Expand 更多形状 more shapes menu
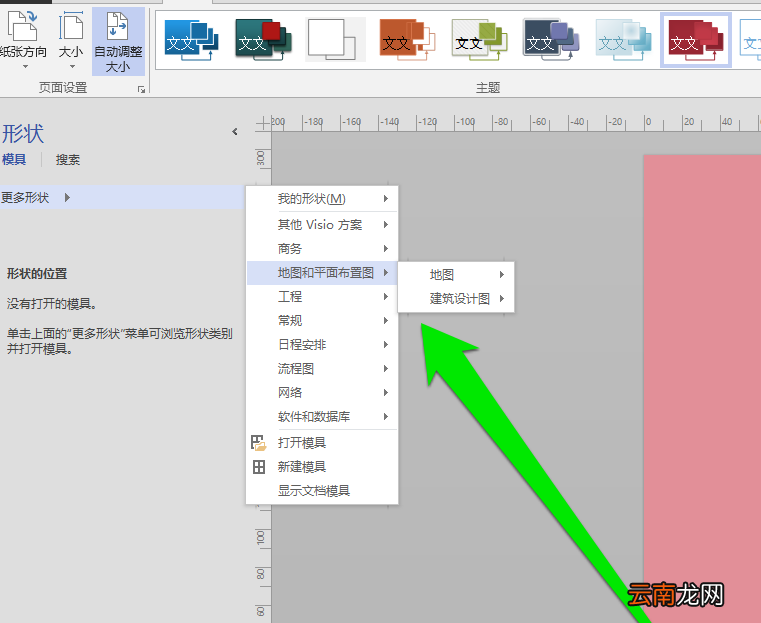 click(121, 197)
